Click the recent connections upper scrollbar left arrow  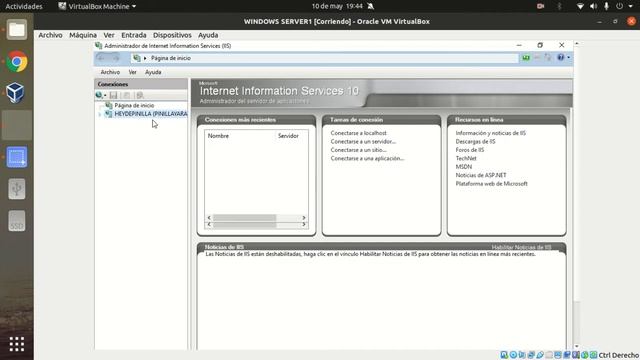pos(209,218)
